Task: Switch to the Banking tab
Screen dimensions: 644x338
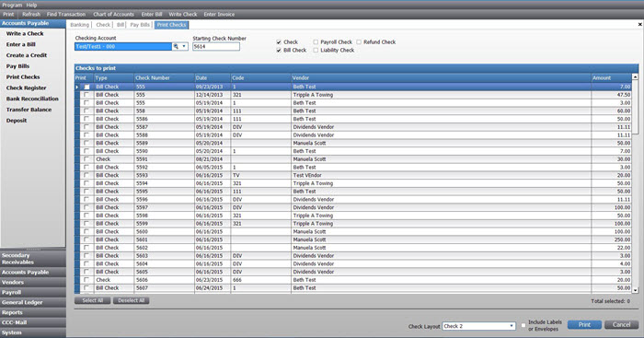Action: (80, 25)
